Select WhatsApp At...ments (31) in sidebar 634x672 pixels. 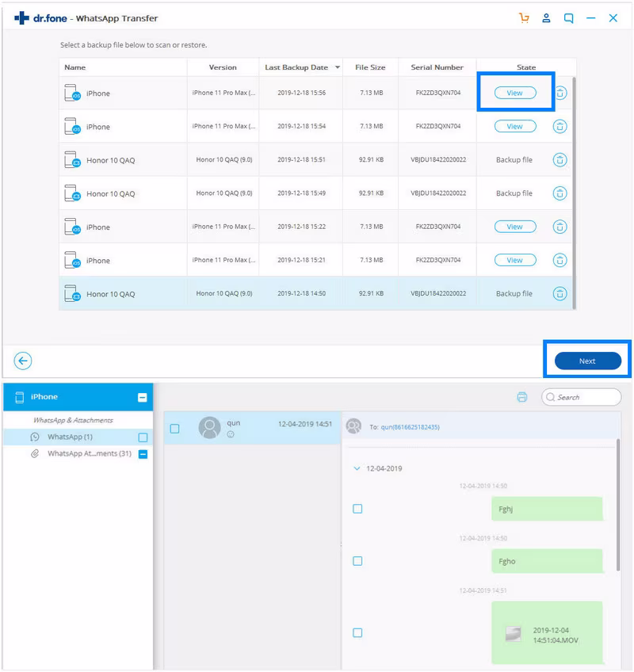coord(78,453)
